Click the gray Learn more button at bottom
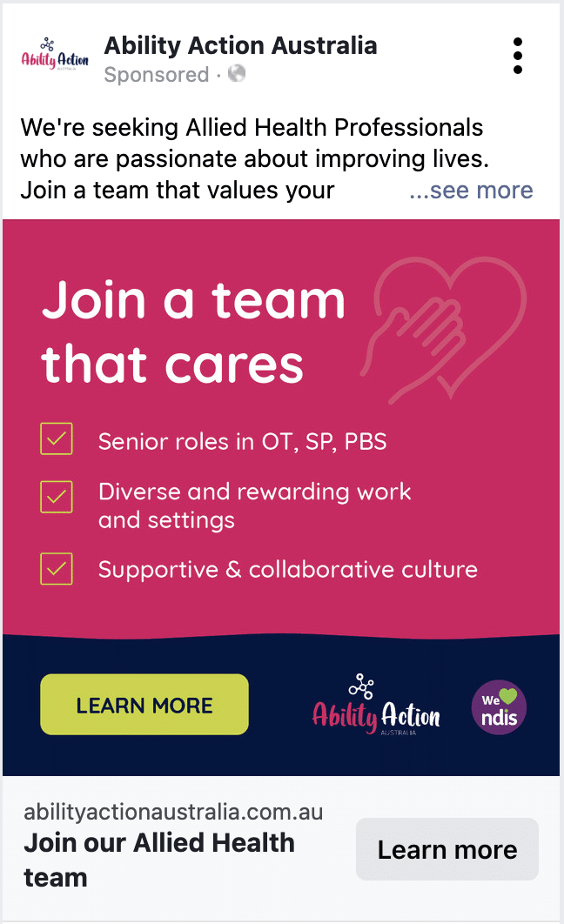564x924 pixels. coord(446,848)
